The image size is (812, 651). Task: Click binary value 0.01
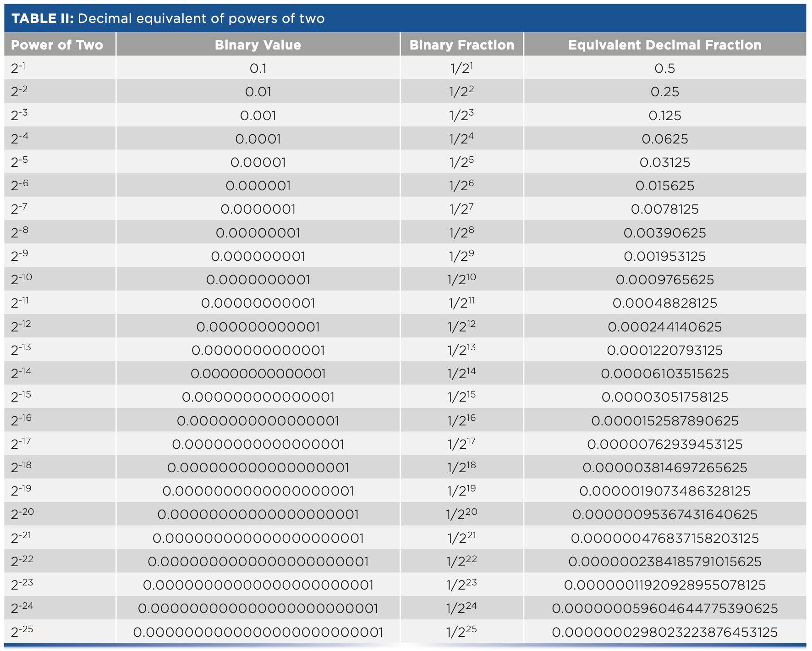(x=258, y=92)
